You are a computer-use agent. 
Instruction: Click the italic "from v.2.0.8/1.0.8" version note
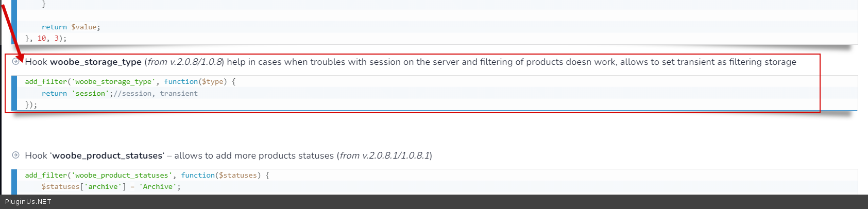(185, 62)
